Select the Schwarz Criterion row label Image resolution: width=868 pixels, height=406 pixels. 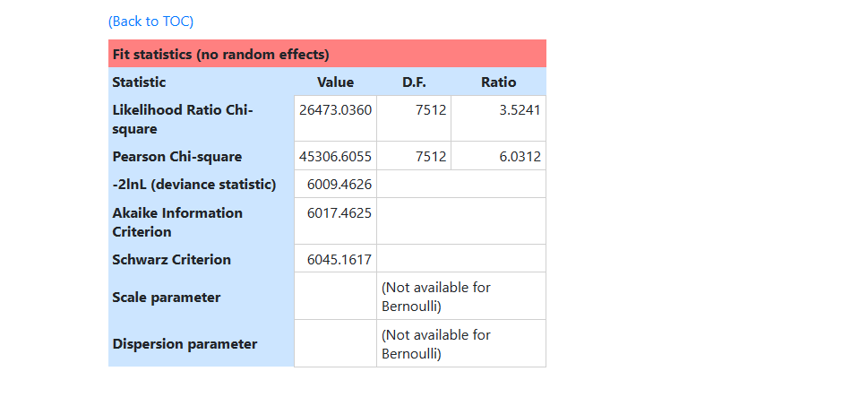tap(171, 259)
